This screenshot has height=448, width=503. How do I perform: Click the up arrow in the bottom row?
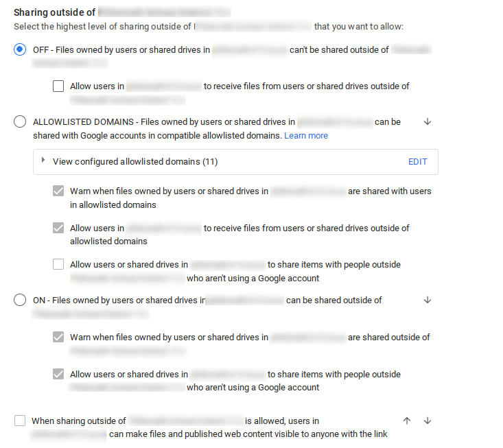coord(407,421)
